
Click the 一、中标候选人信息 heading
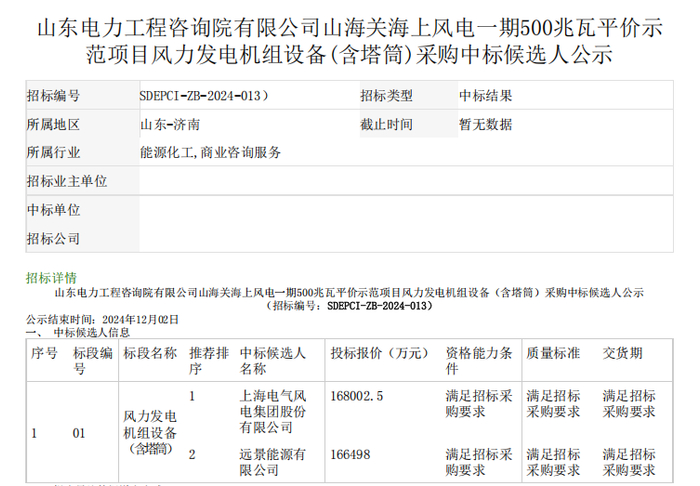point(78,332)
